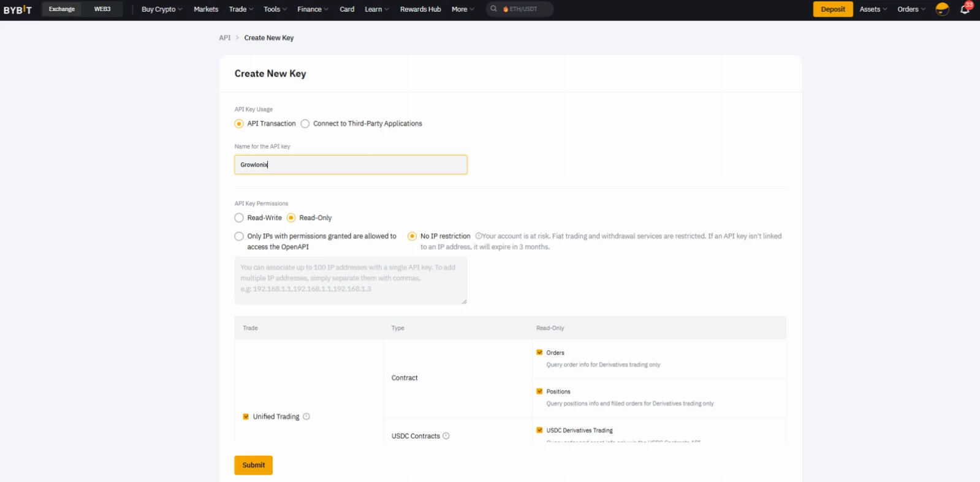Click the ETH/USDT search box
The image size is (980, 482).
click(520, 9)
